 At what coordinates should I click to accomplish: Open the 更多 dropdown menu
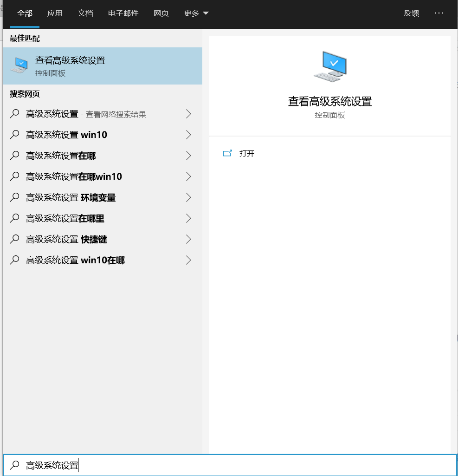(196, 13)
